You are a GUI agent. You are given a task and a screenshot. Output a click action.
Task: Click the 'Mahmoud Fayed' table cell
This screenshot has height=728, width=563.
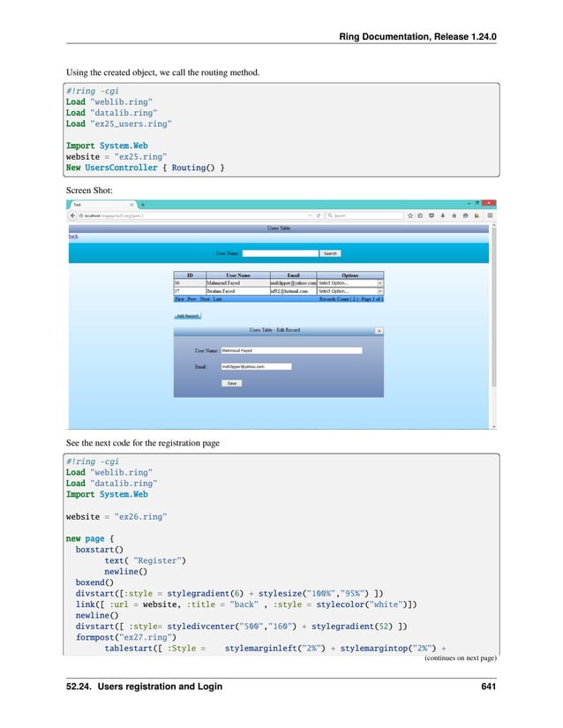point(238,282)
